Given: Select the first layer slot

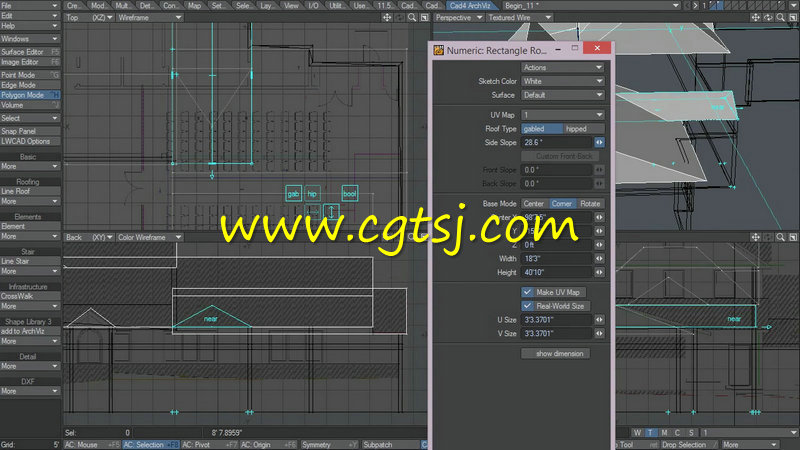Looking at the screenshot, I should click(x=714, y=6).
